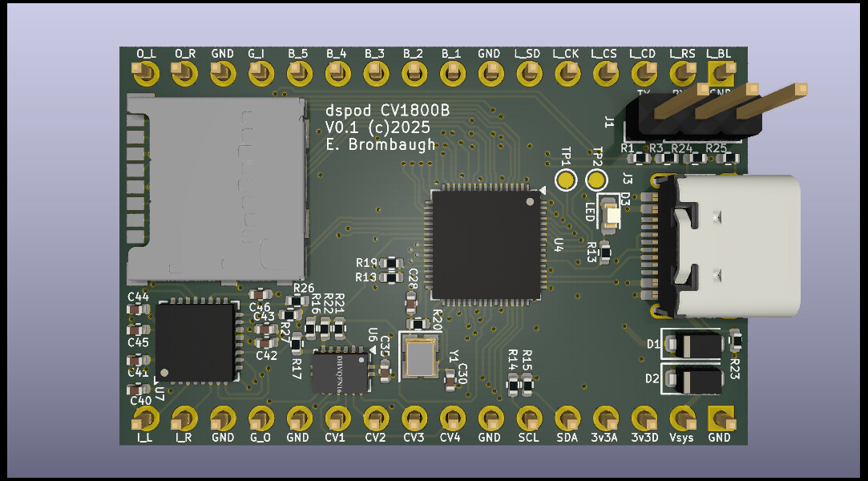Select the U7 chip package
The width and height of the screenshot is (868, 481).
click(198, 342)
